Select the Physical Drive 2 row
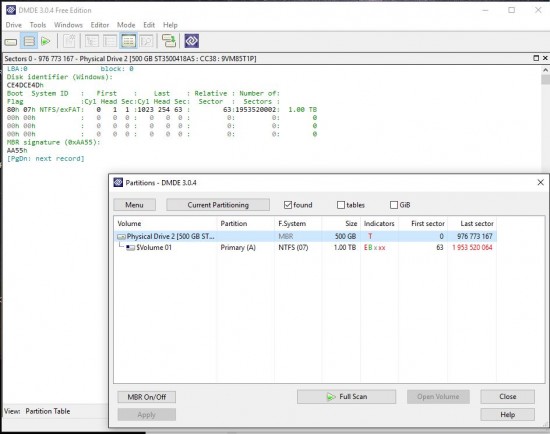Screen dimensions: 550x434 (x=305, y=236)
